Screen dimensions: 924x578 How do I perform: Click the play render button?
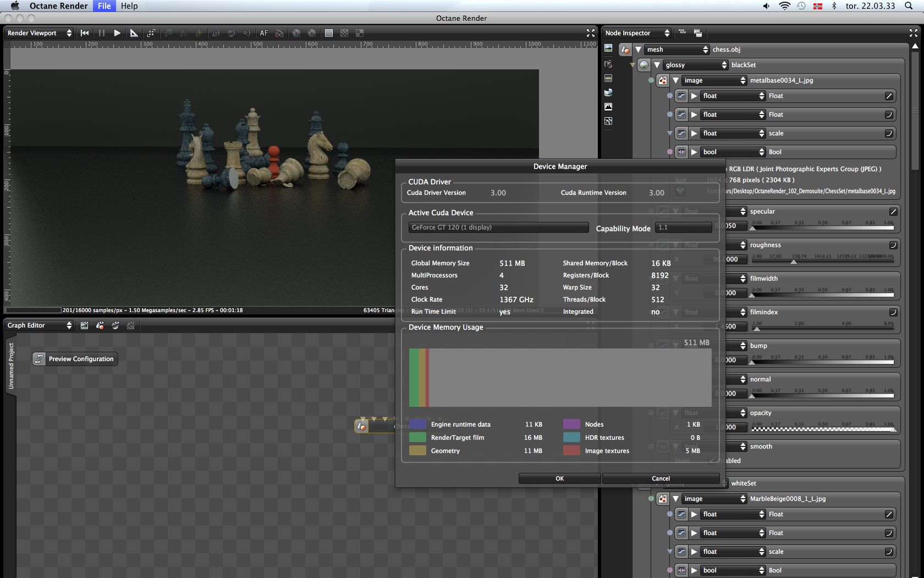[x=117, y=33]
